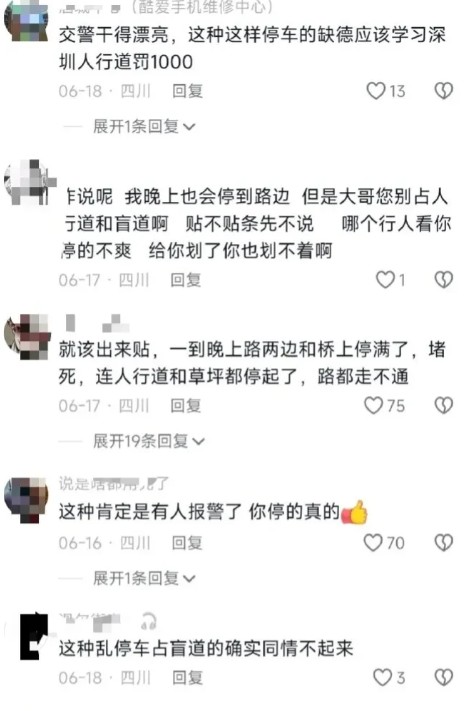This screenshot has width=470, height=711.
Task: Tap the heart showing 70 likes
Action: pos(373,542)
